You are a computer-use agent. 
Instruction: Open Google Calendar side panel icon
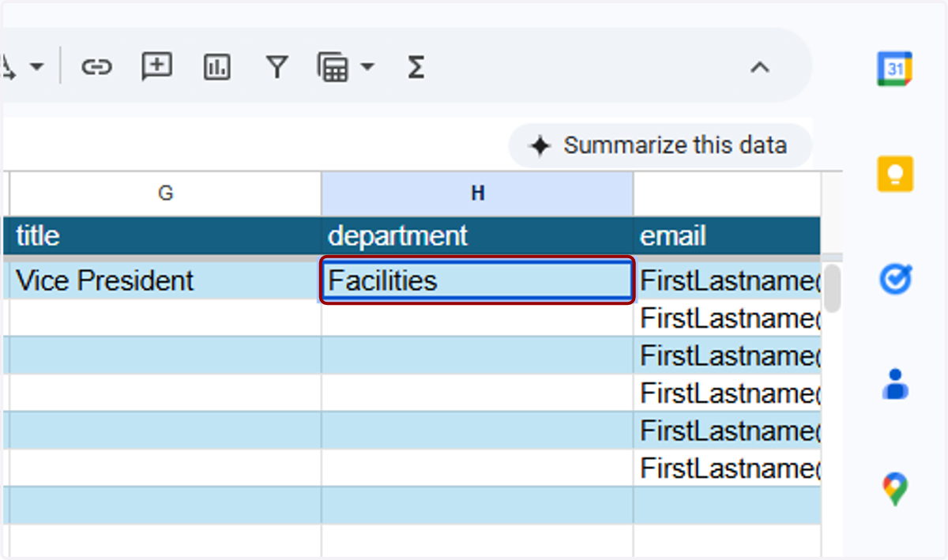pyautogui.click(x=895, y=69)
